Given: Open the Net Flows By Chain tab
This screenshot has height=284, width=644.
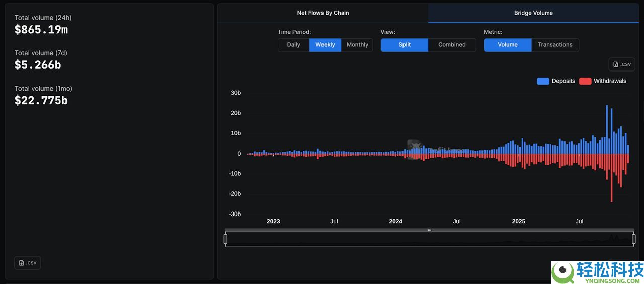Looking at the screenshot, I should [x=323, y=13].
